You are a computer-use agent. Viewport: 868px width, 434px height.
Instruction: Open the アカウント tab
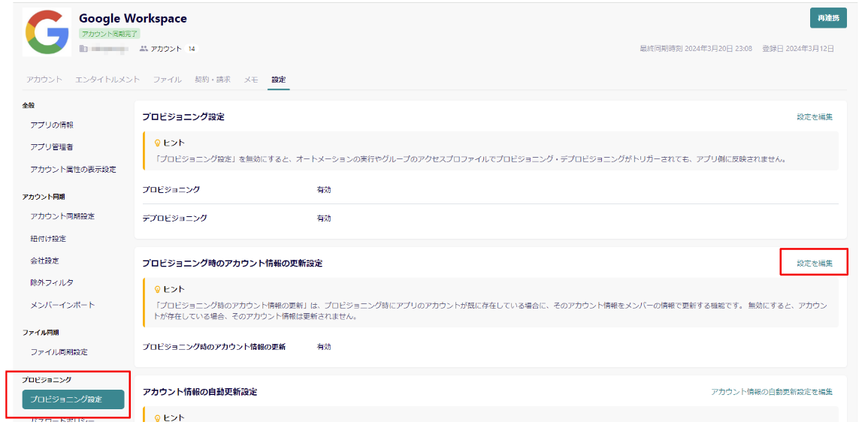point(44,80)
